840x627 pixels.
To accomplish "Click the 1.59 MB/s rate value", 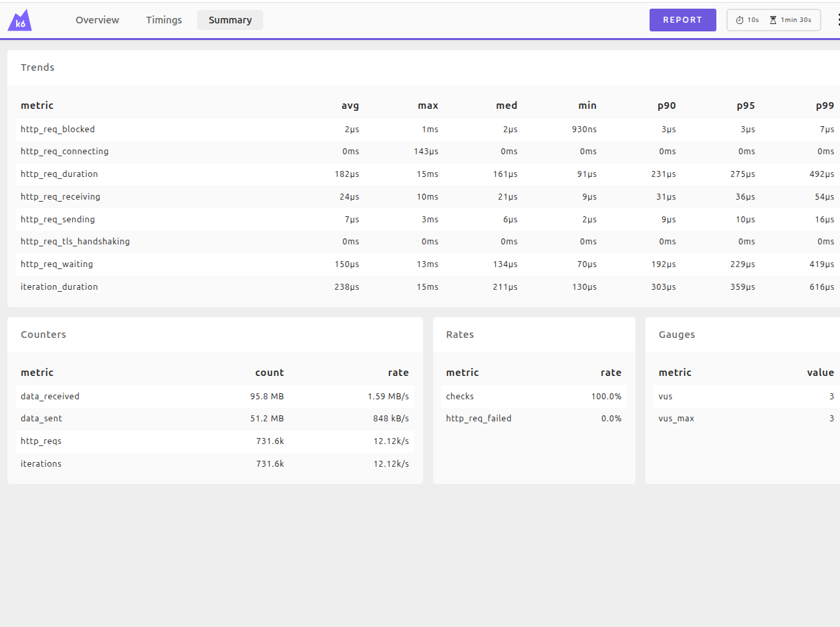I will [388, 397].
